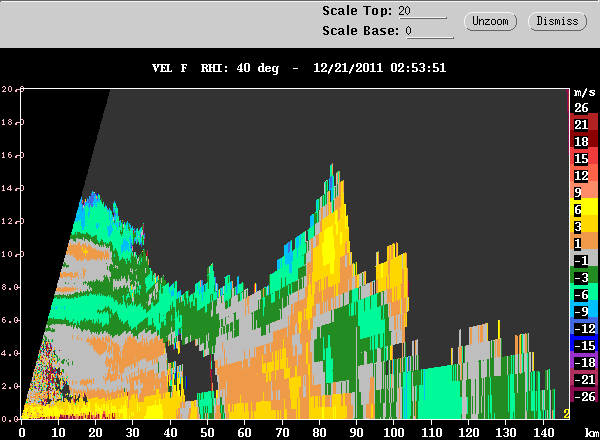Pick the orange 1 m/s legend color
This screenshot has width=600, height=440.
coord(583,243)
